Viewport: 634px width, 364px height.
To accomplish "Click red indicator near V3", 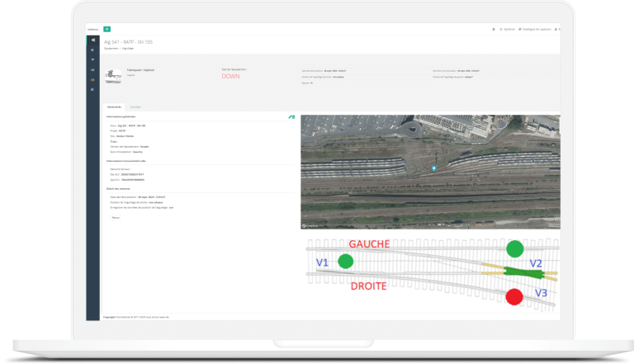I will pos(515,297).
